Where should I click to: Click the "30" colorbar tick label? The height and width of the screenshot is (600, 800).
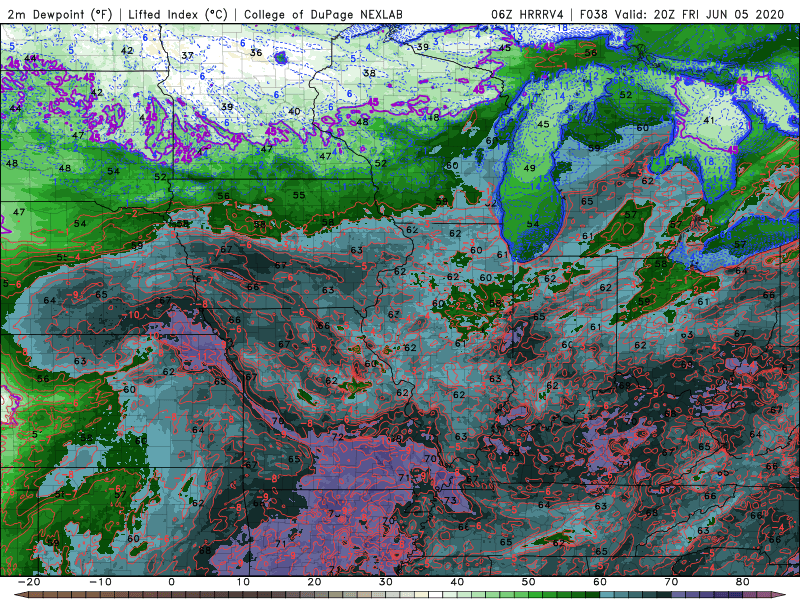[x=386, y=582]
